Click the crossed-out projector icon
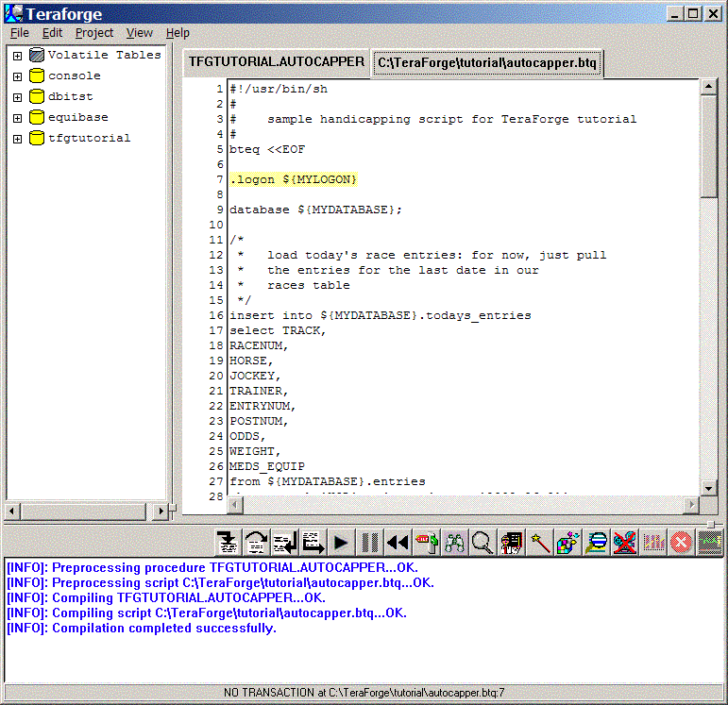728x705 pixels. click(624, 542)
